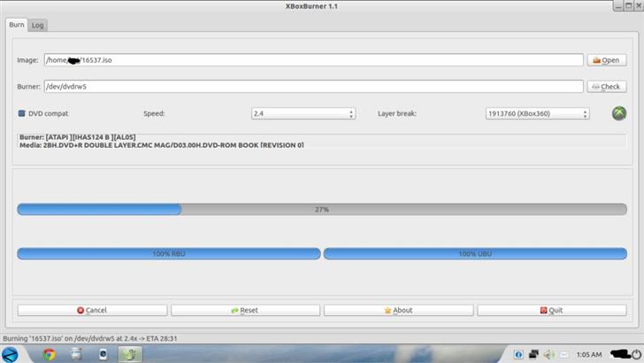
Task: Click the third taskbar launcher icon
Action: pos(103,354)
